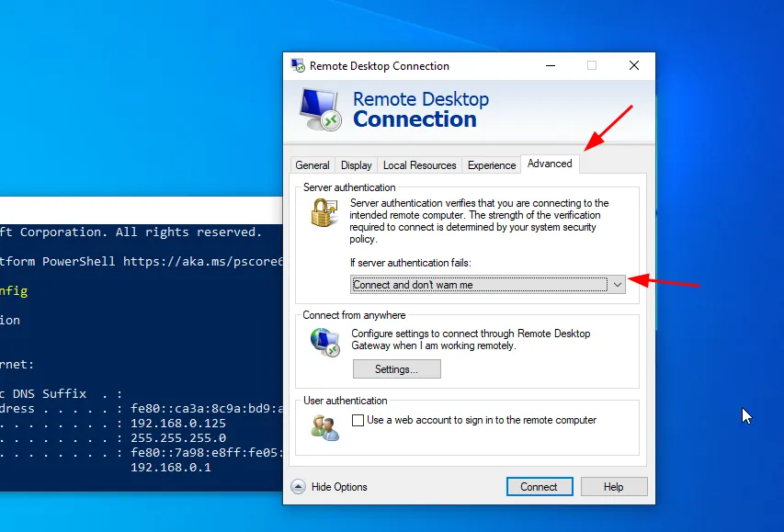Switch to the General tab
The image size is (784, 532).
coord(312,165)
